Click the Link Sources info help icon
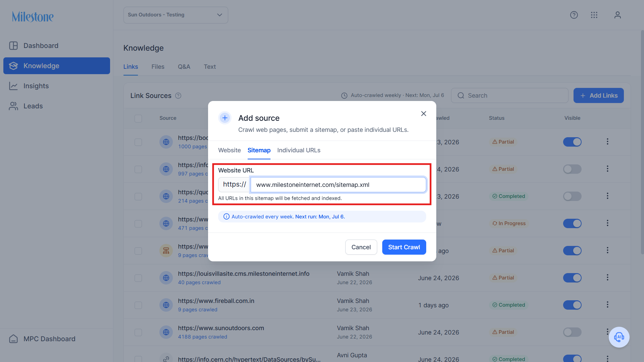 tap(178, 96)
